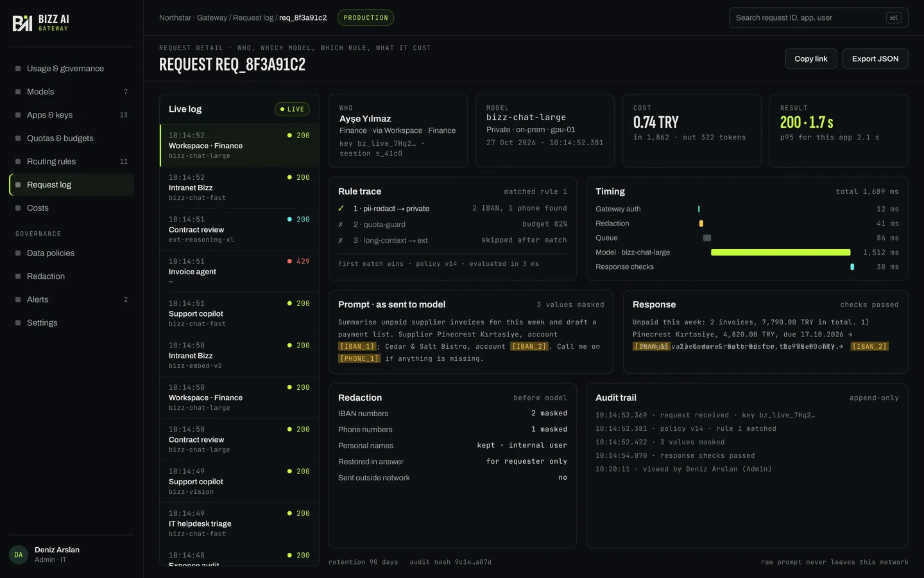The image size is (924, 578).
Task: Open Data policies under Governance
Action: [x=72, y=253]
